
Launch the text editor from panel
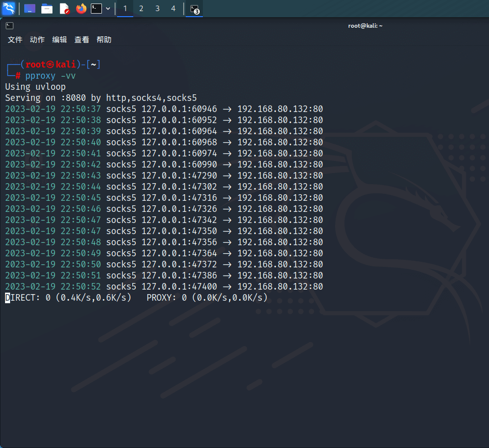pos(64,9)
